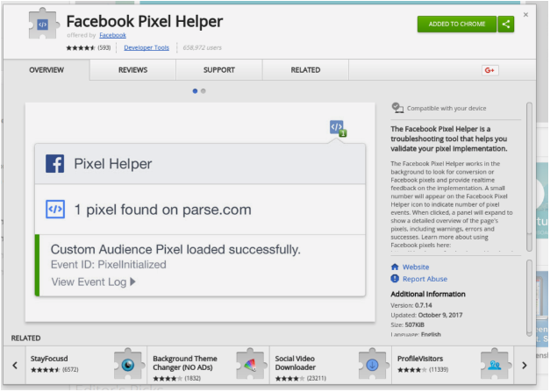Click the ProfileVisitors puzzle icon

[495, 364]
